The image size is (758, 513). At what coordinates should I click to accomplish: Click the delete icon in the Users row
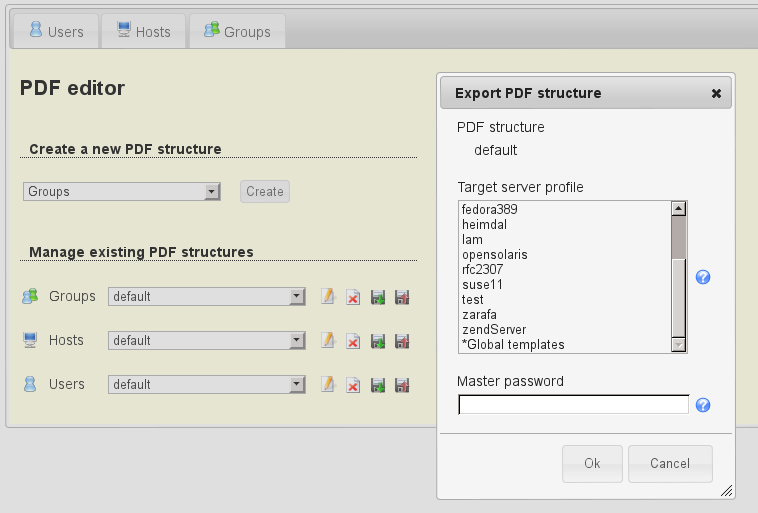point(353,385)
